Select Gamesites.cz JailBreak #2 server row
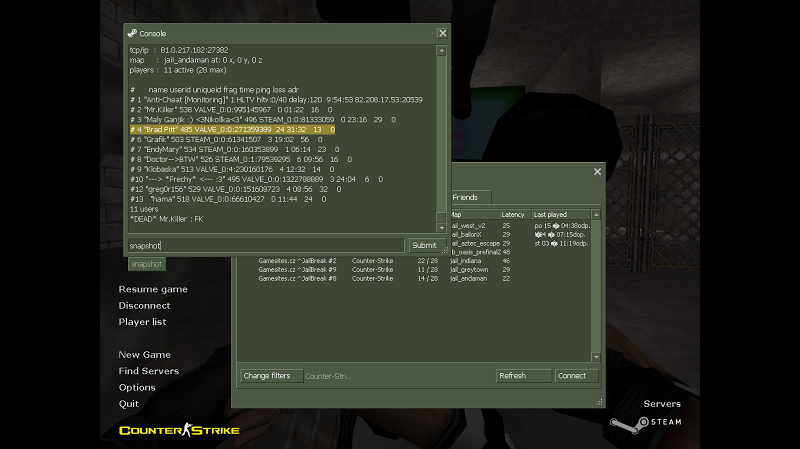The height and width of the screenshot is (449, 800). tap(414, 261)
